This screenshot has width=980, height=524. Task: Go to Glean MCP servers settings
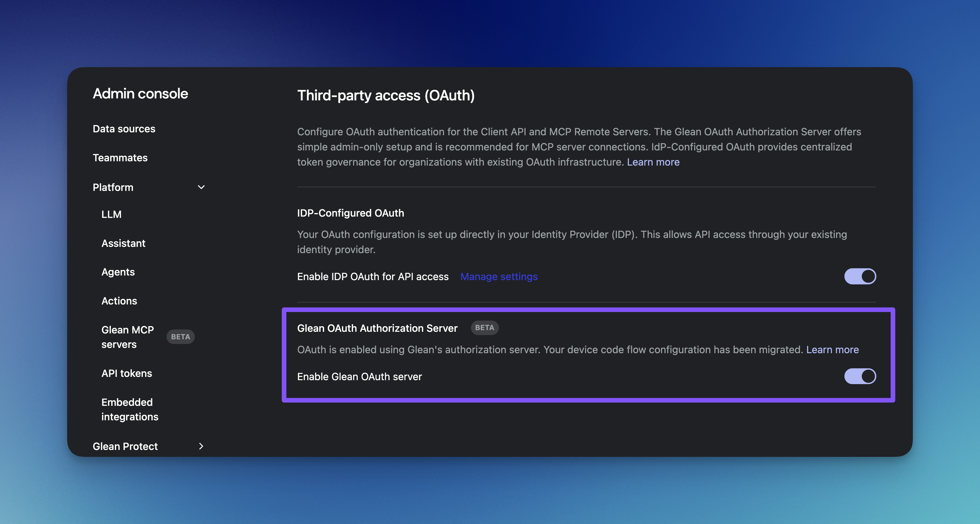coord(128,337)
